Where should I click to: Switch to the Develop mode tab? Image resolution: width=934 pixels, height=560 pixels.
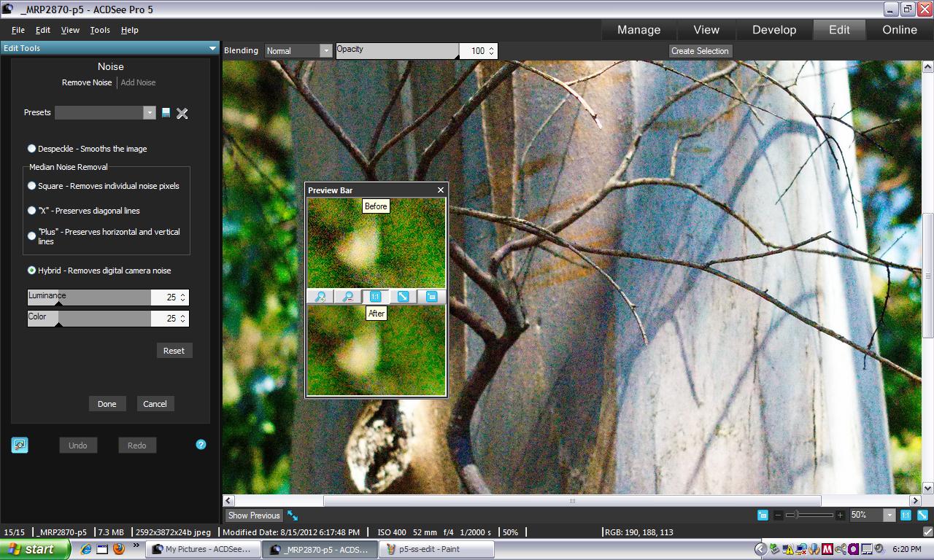tap(773, 30)
